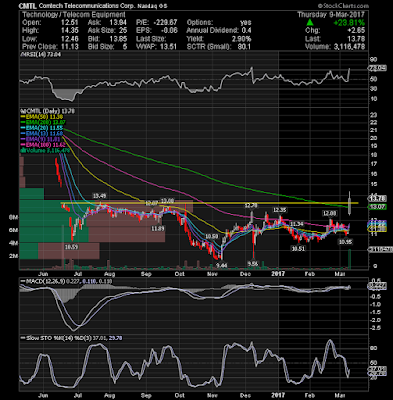This screenshot has height=400, width=393.
Task: Click the Technology / Telecom Equipment sector text
Action: [x=74, y=15]
